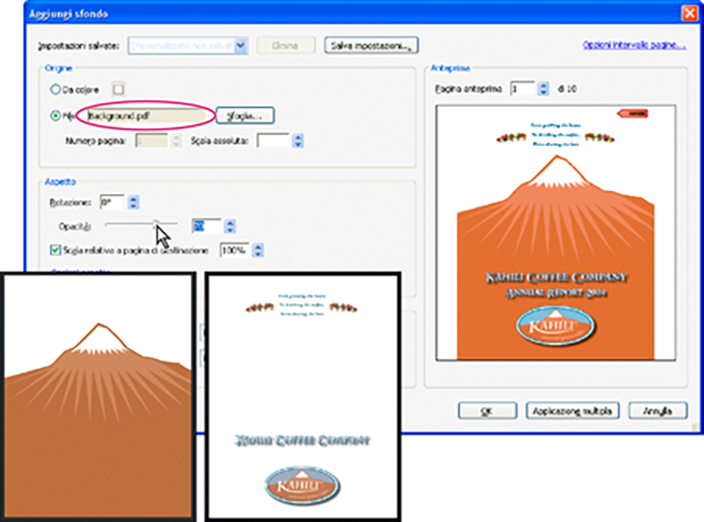Click the 100% relative scale field

(234, 250)
